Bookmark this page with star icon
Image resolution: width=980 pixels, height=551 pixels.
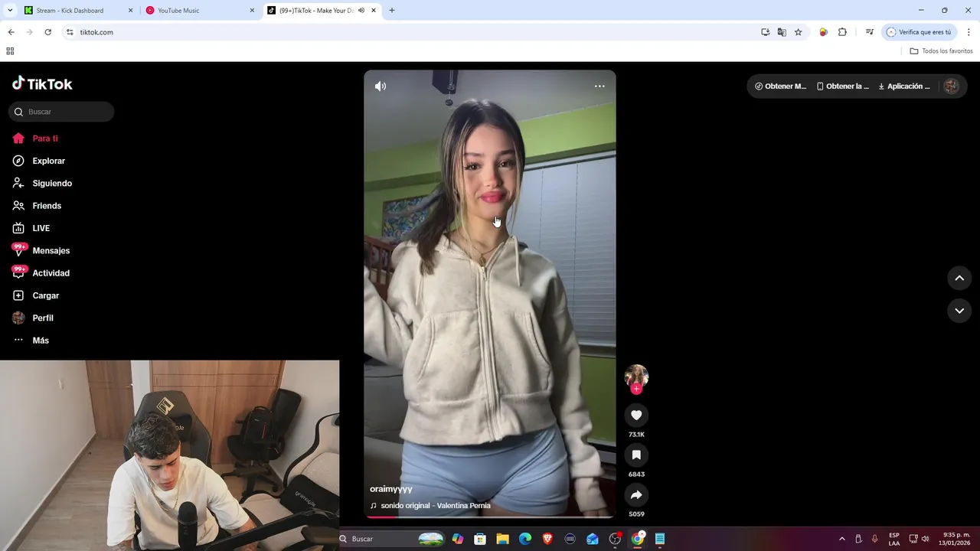pos(798,32)
